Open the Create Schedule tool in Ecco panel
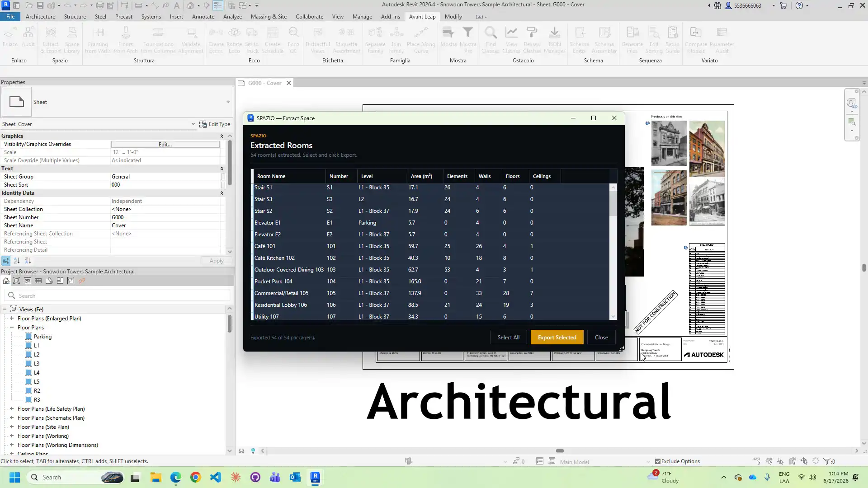This screenshot has width=868, height=488. (x=273, y=40)
